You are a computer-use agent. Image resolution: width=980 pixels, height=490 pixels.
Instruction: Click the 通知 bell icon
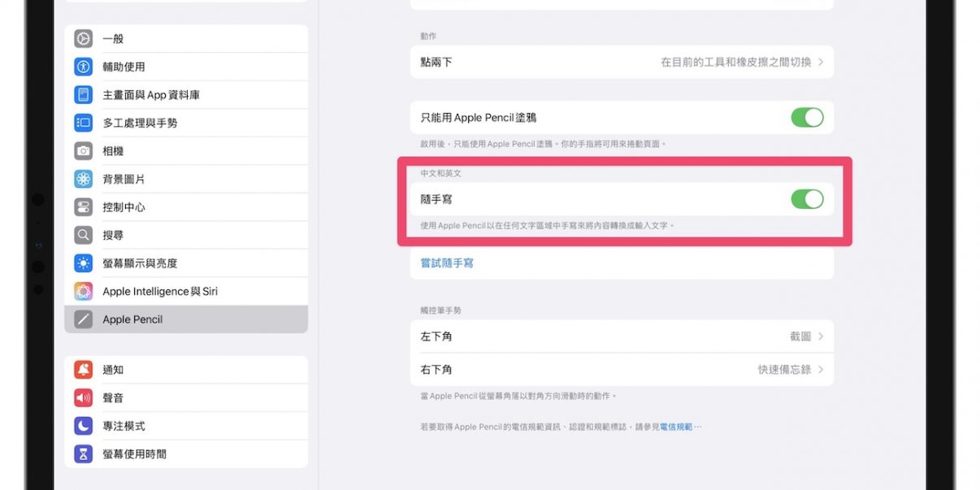click(84, 370)
